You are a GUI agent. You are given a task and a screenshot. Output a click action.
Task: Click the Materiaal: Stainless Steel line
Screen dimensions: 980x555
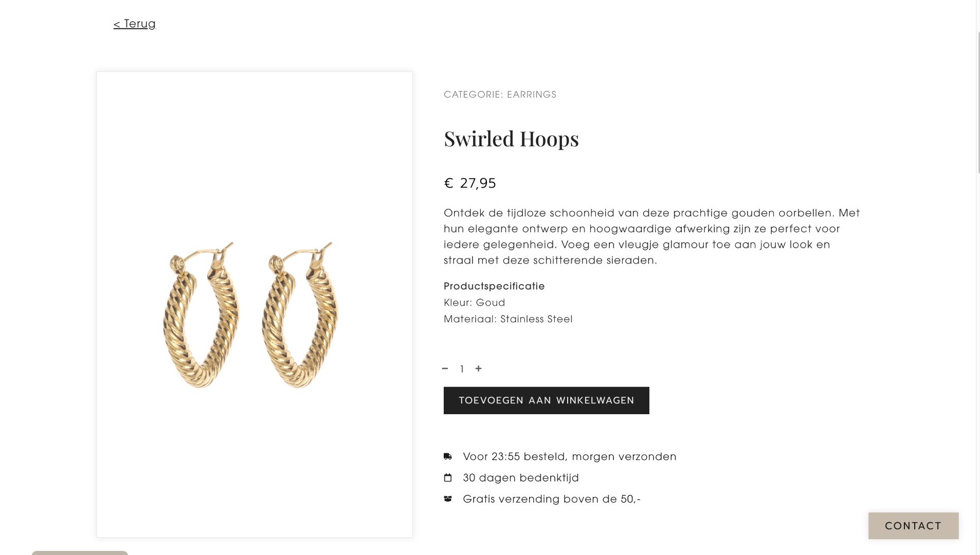pos(507,319)
